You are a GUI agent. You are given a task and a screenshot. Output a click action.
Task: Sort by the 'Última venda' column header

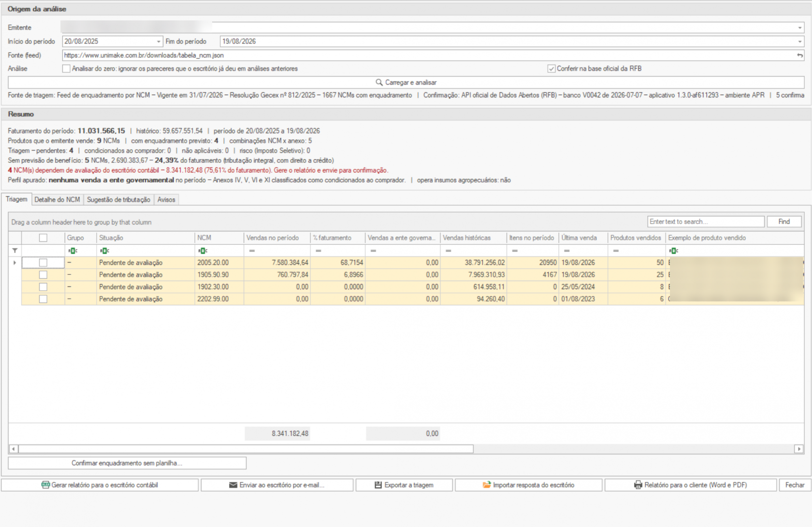tap(583, 238)
